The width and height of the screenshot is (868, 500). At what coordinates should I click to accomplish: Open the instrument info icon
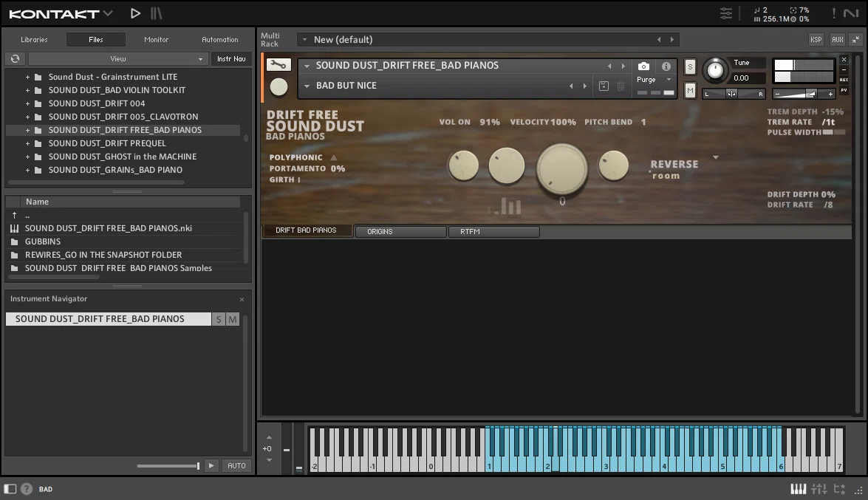666,66
